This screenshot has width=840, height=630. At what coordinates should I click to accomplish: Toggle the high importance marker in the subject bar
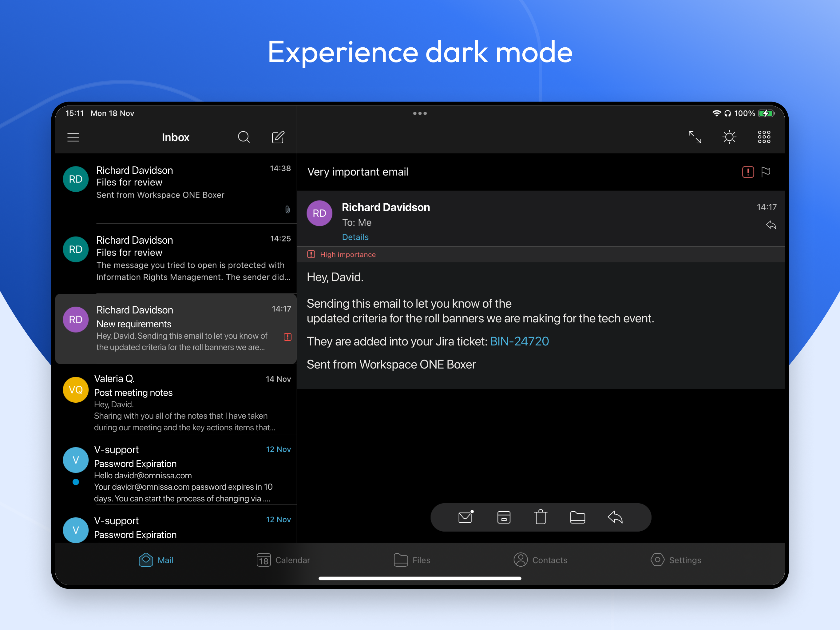pyautogui.click(x=748, y=172)
